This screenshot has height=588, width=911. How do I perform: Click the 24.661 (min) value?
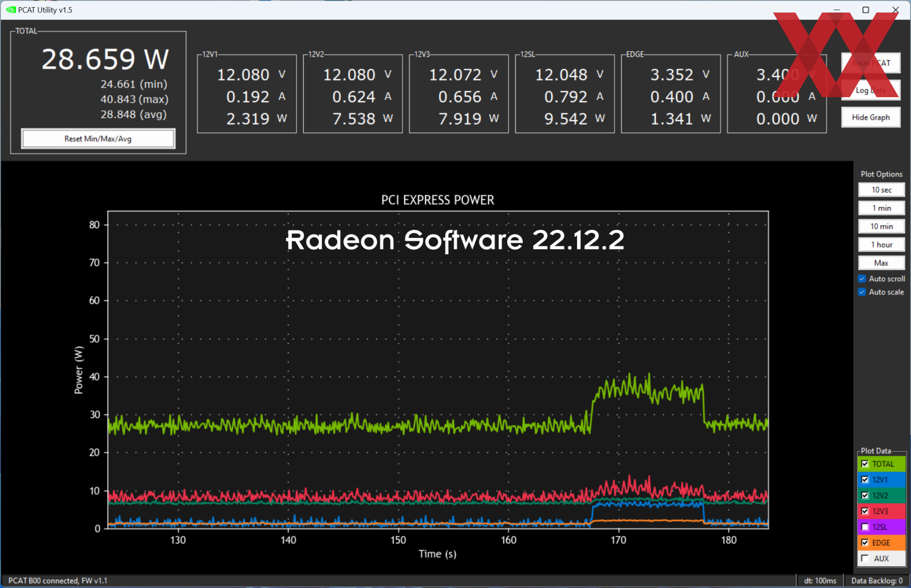134,84
